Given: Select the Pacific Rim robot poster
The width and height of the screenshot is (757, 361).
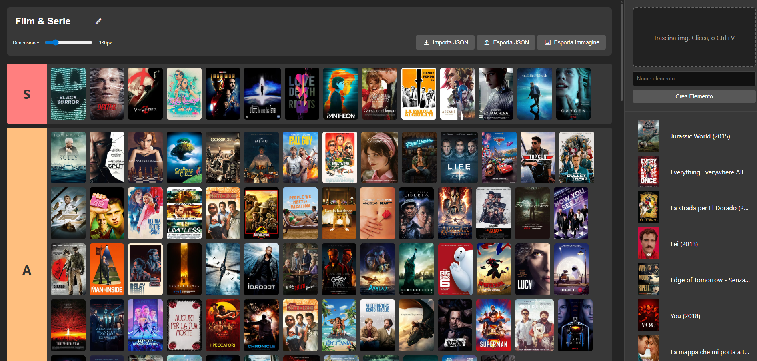Looking at the screenshot, I should tap(575, 325).
